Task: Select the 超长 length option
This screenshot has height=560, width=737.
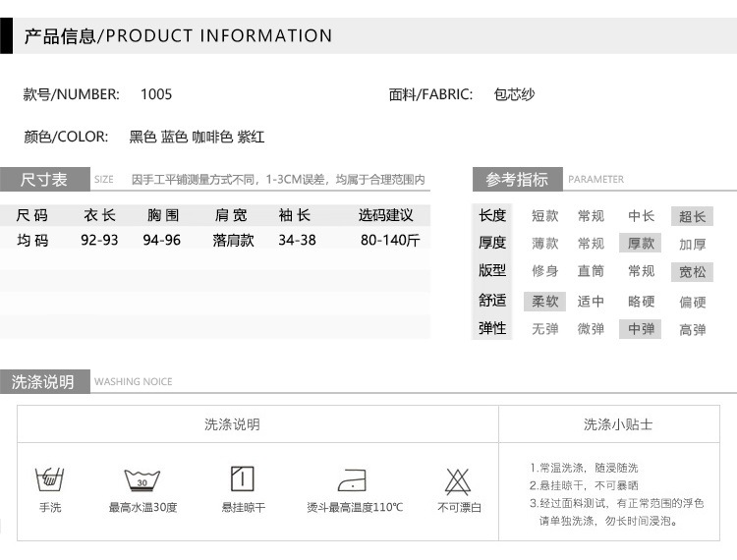Action: click(x=692, y=216)
